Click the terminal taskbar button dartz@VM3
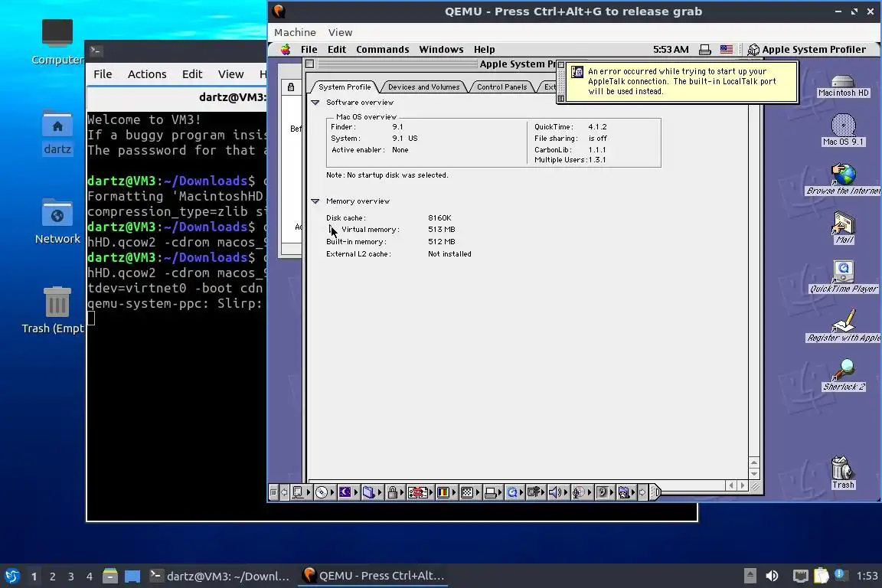This screenshot has width=882, height=588. click(x=220, y=576)
